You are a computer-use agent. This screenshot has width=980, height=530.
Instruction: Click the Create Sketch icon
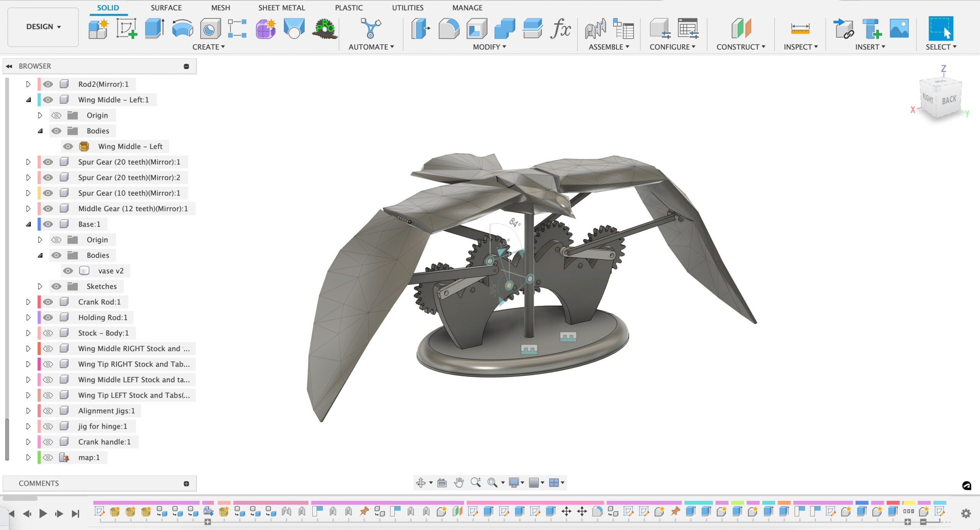(x=127, y=28)
